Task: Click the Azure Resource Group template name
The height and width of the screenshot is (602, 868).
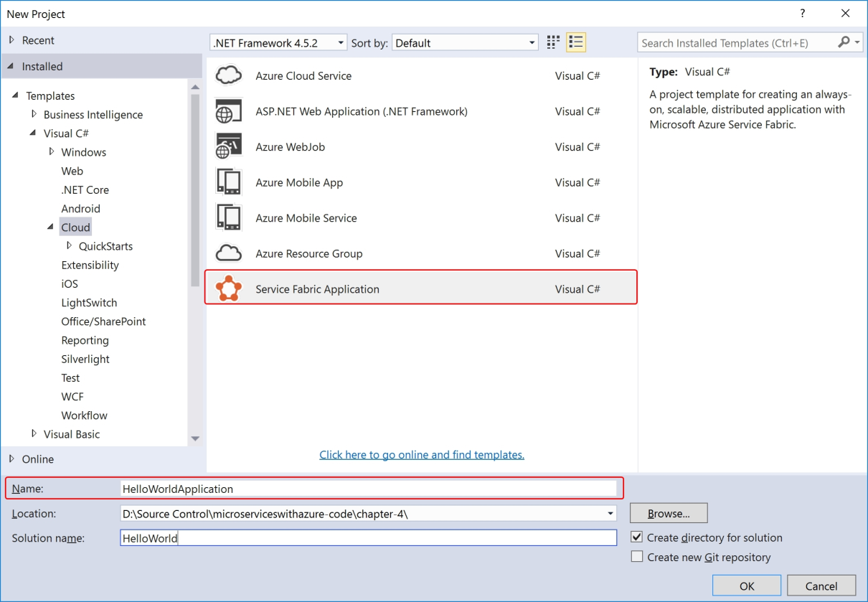Action: click(308, 253)
